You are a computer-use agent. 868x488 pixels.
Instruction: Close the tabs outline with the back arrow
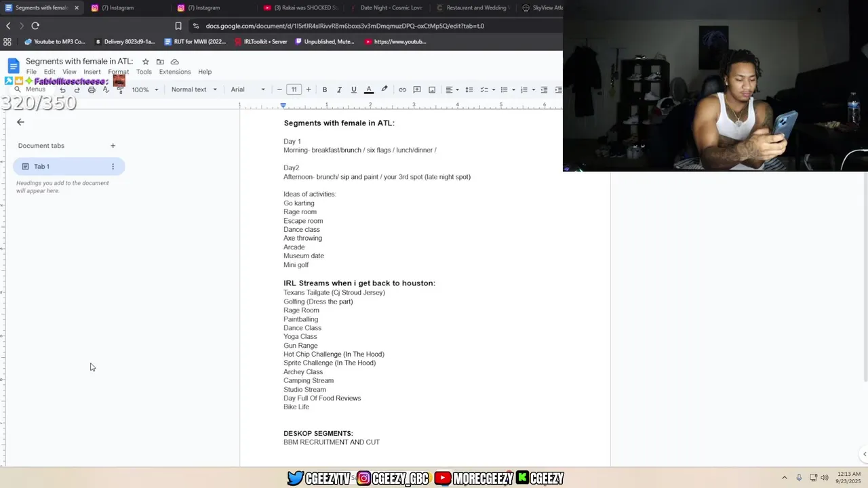20,122
